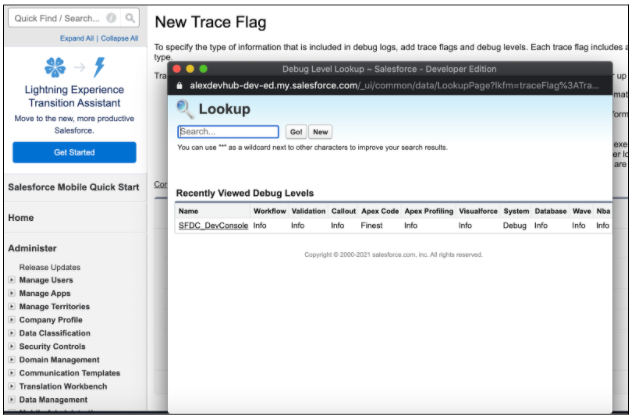Focus the Lookup Search text field
This screenshot has width=634, height=420.
[x=228, y=132]
